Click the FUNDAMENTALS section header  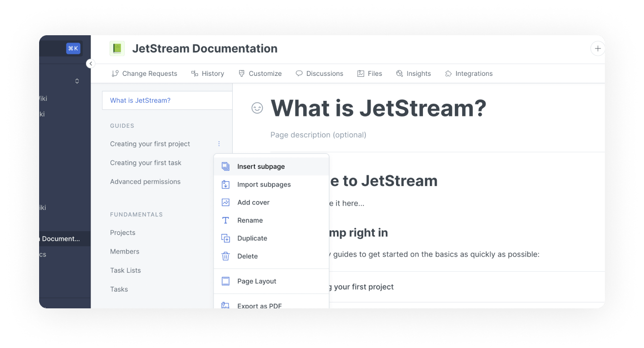136,214
